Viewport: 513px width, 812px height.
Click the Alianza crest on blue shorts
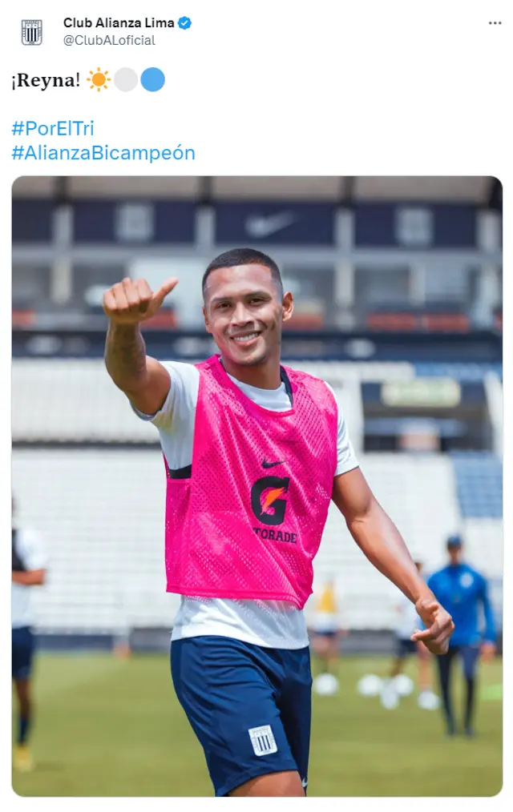click(x=263, y=741)
